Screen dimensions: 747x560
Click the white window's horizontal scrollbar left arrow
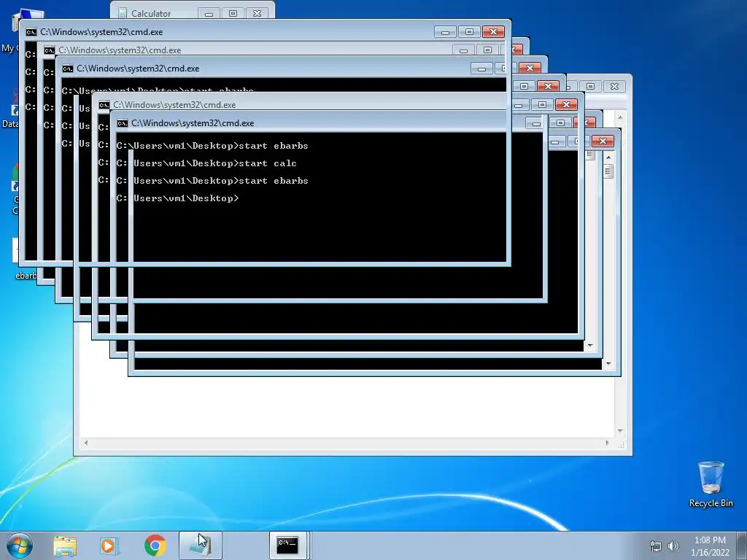86,443
